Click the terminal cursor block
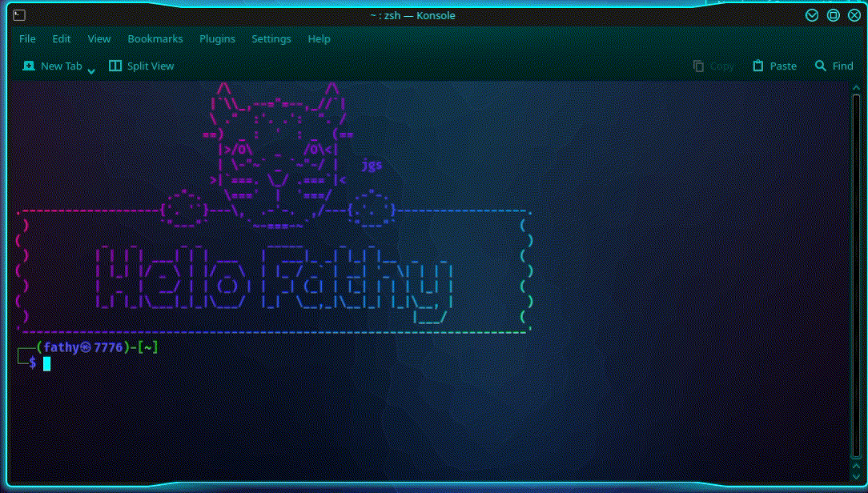Viewport: 868px width, 493px height. click(47, 363)
